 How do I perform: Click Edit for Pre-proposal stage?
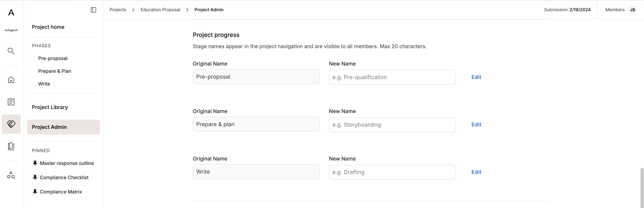pos(476,77)
